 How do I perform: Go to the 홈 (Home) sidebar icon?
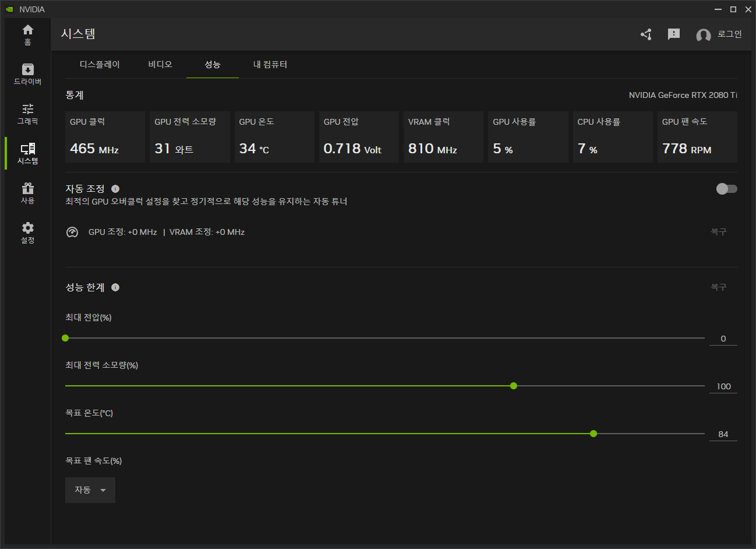[x=27, y=35]
